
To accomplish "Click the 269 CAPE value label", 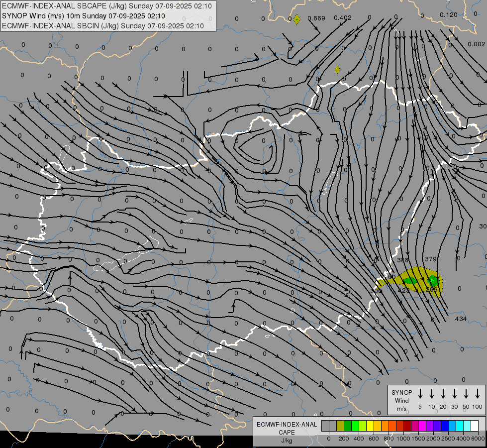I will (x=432, y=289).
